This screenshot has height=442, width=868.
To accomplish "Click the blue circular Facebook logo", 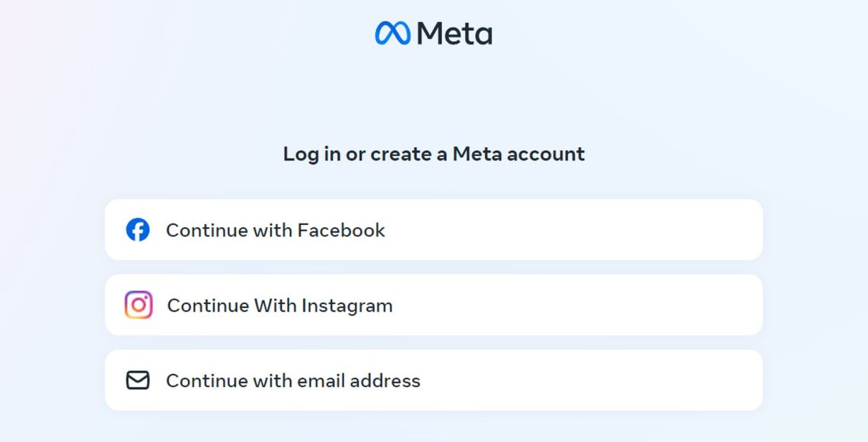I will tap(138, 230).
